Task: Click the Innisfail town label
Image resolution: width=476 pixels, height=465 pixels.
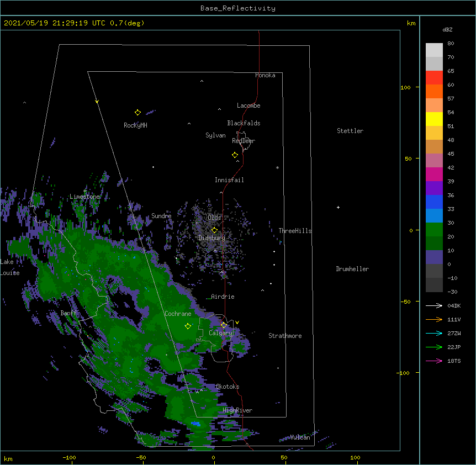Action: tap(229, 180)
